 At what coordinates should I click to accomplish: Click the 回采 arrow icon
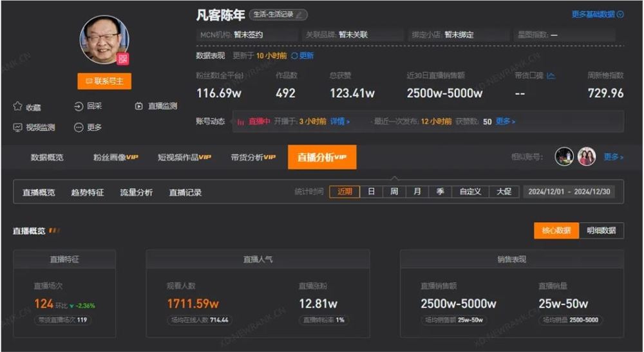click(79, 106)
